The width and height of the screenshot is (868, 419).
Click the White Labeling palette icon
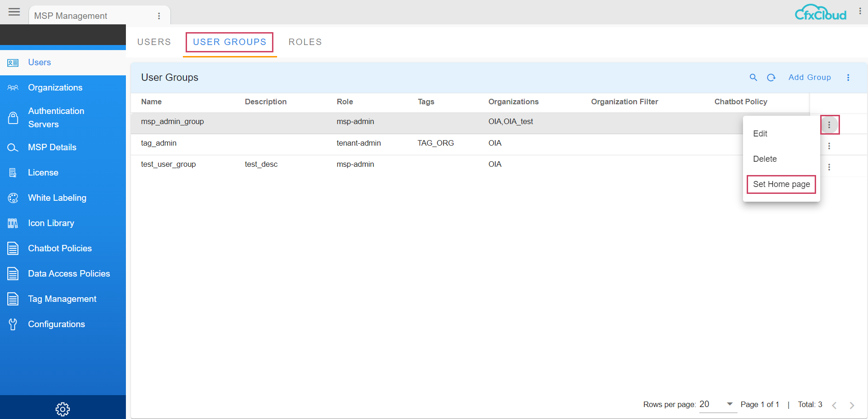(13, 198)
